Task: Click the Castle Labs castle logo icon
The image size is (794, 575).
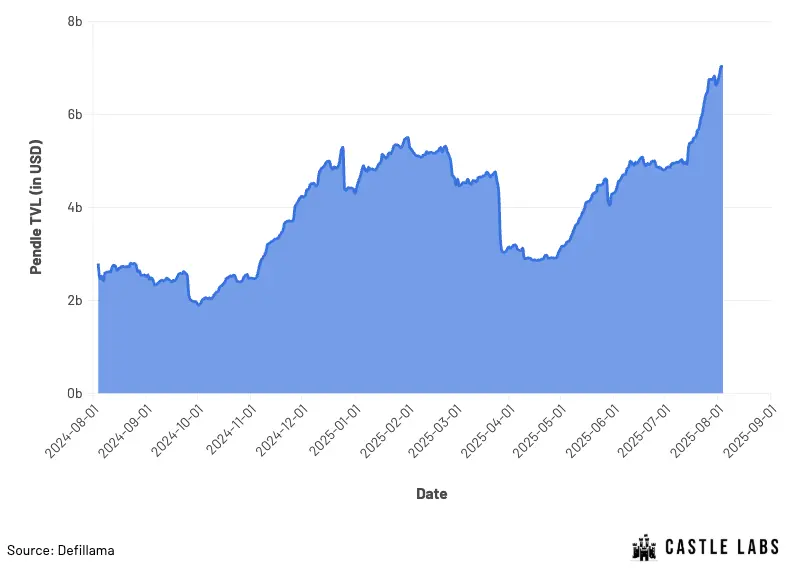Action: (x=646, y=547)
